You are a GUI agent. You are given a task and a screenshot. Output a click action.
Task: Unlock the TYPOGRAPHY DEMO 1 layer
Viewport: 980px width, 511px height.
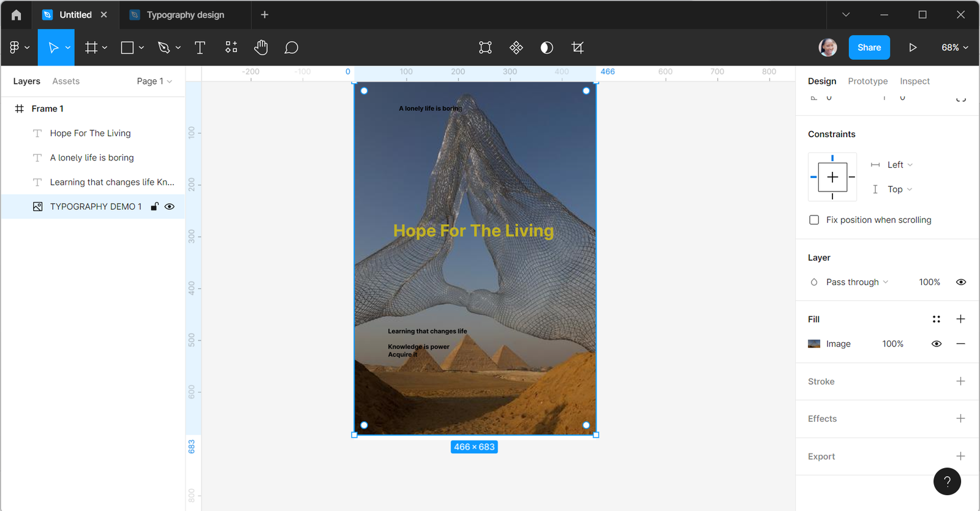tap(154, 207)
